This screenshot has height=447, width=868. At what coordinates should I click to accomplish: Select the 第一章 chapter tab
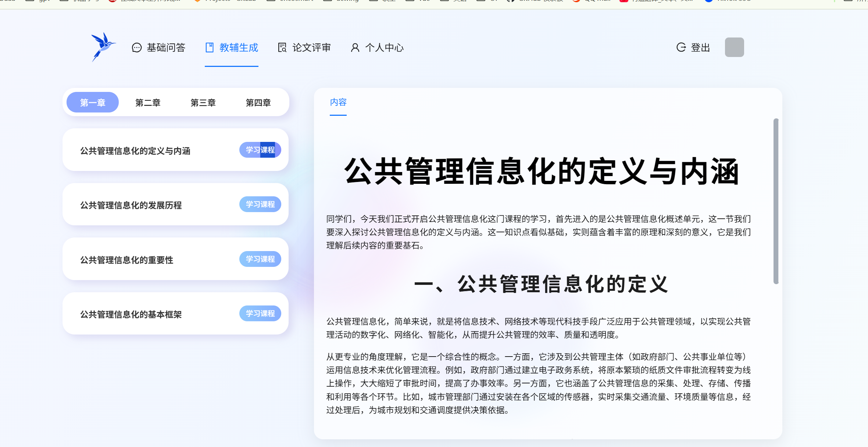[93, 103]
